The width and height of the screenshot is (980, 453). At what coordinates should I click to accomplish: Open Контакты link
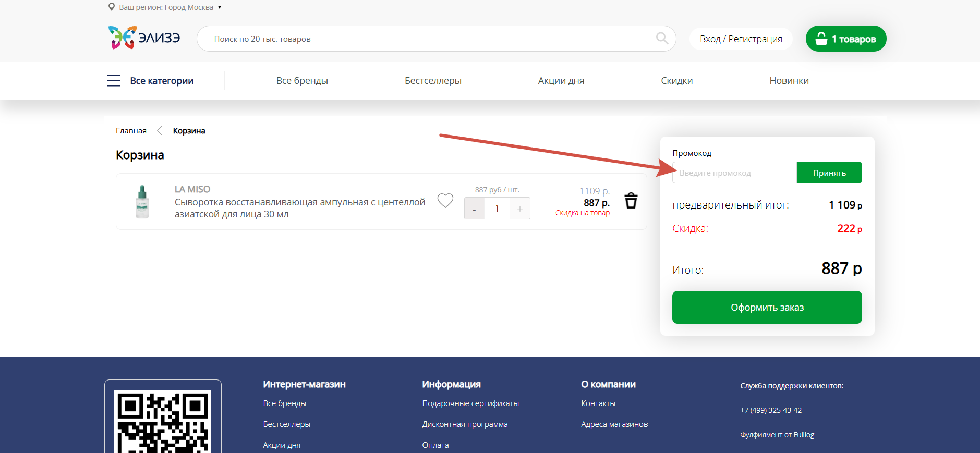pos(598,403)
